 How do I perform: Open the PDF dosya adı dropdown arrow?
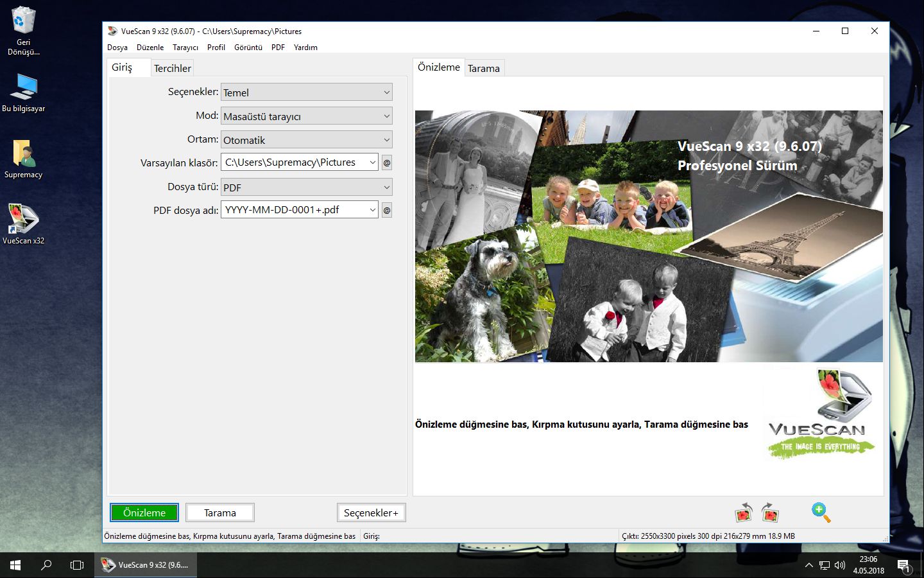click(x=372, y=210)
